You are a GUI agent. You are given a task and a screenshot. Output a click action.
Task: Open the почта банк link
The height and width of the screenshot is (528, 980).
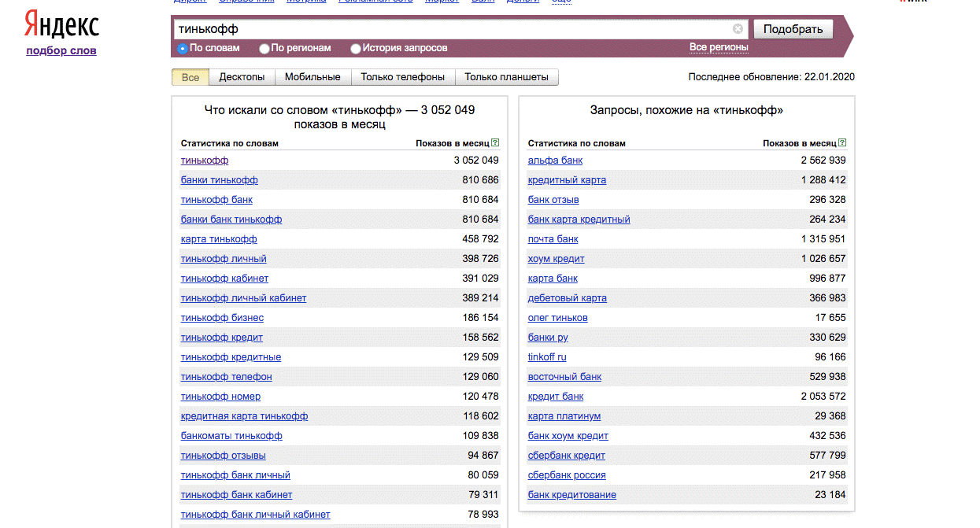click(553, 239)
